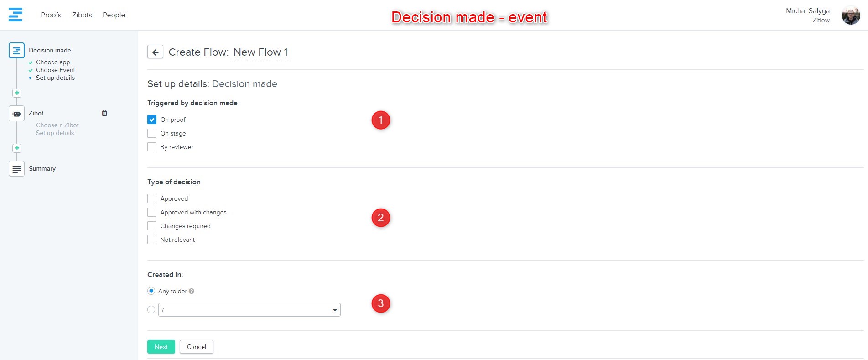Viewport: 868px width, 360px height.
Task: Select the Any folder radio button
Action: pyautogui.click(x=151, y=291)
